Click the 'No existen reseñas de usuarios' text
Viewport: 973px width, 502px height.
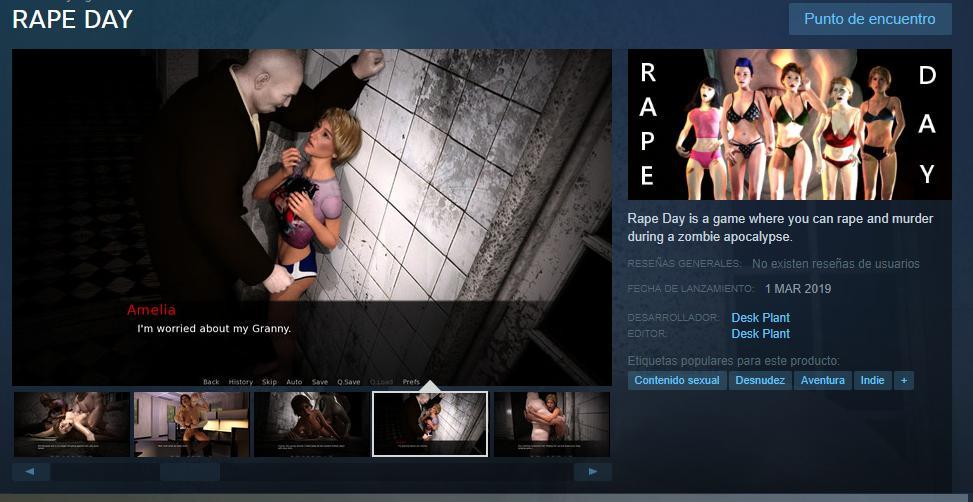(x=836, y=264)
